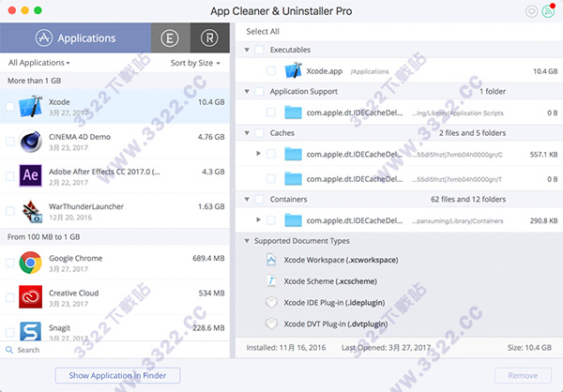Check the Xcode application checkbox
Viewport: 563px width, 392px height.
[10, 106]
